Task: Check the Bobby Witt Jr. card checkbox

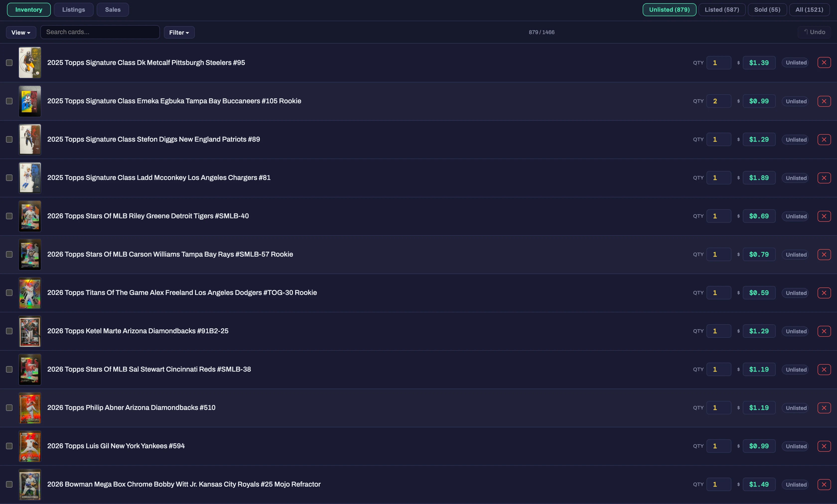Action: click(9, 485)
